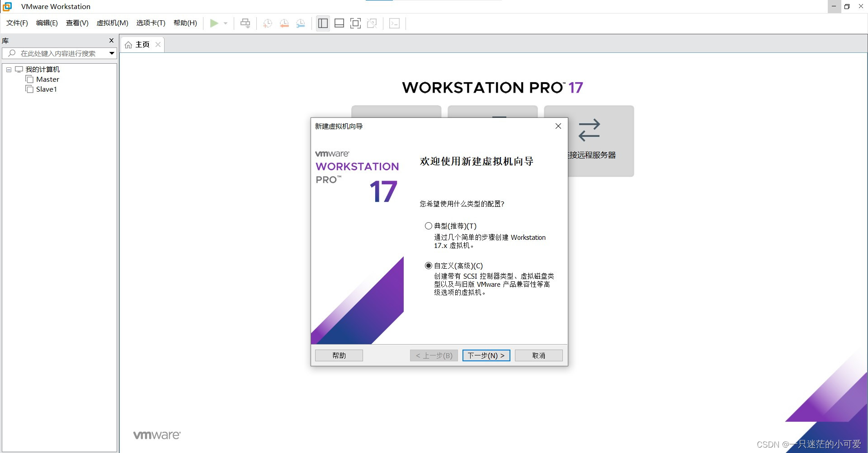The width and height of the screenshot is (868, 453).
Task: Click the home icon on 主页 tab
Action: [x=128, y=45]
